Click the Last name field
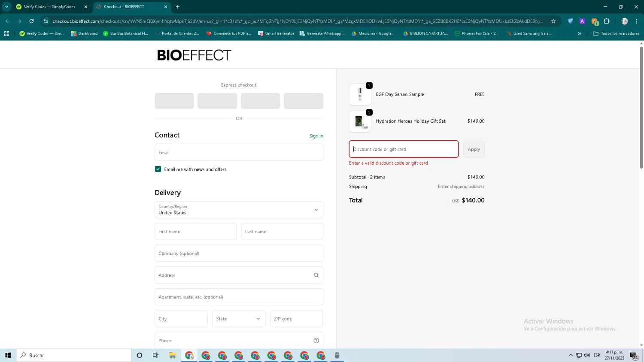 (282, 232)
